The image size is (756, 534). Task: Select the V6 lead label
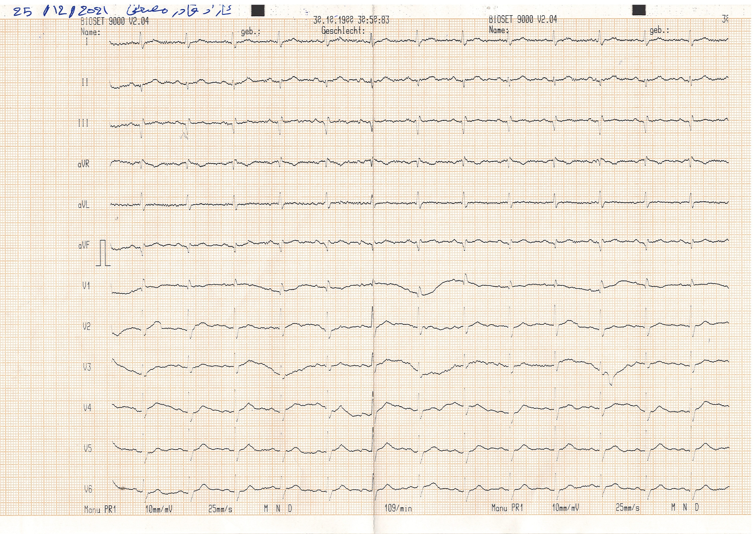tap(88, 489)
